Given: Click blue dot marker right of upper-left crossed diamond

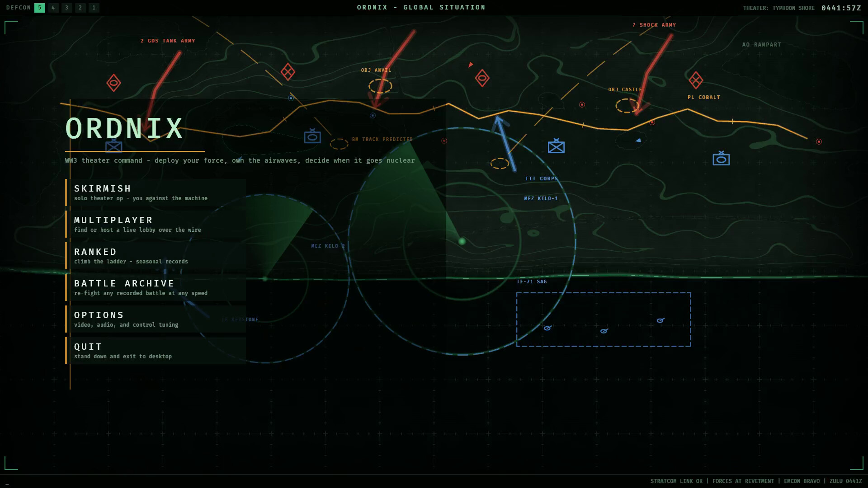Looking at the screenshot, I should click(x=291, y=98).
